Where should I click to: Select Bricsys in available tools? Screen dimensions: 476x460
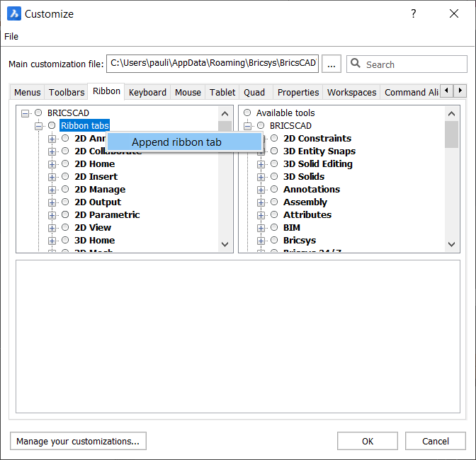[x=300, y=241]
